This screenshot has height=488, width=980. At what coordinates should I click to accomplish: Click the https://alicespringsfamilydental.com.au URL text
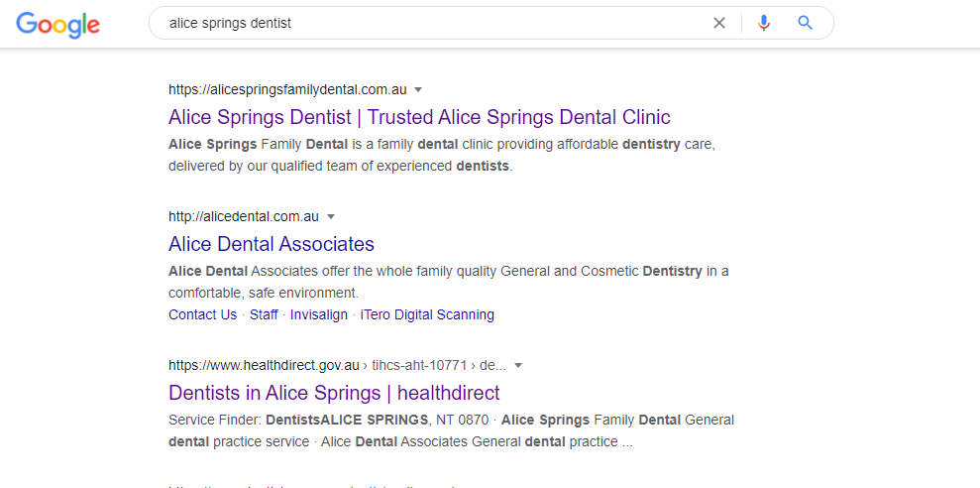point(287,89)
